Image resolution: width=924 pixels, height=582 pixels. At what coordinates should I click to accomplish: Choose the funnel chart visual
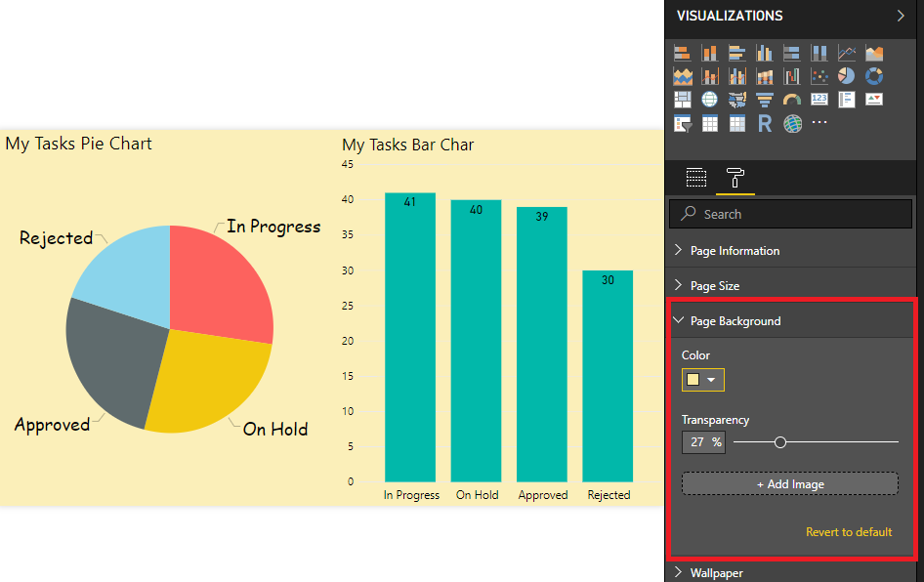click(x=764, y=99)
